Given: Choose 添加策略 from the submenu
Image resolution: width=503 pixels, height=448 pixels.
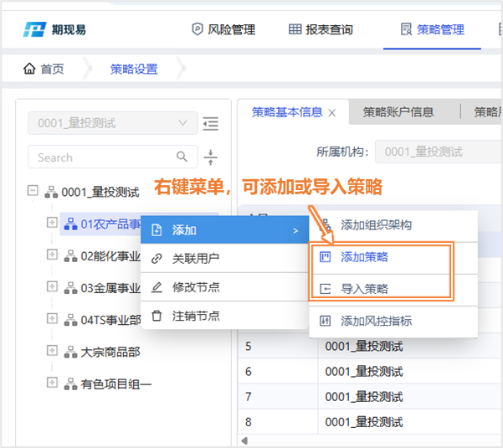Looking at the screenshot, I should [x=364, y=257].
